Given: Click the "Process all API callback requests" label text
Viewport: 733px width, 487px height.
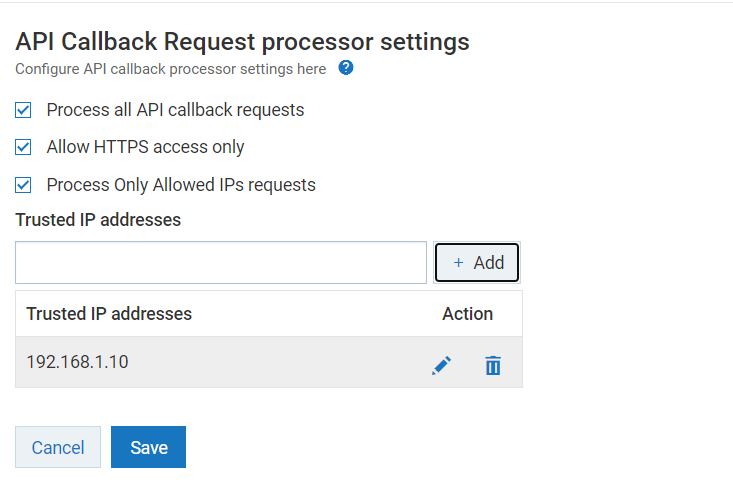Looking at the screenshot, I should (x=175, y=110).
